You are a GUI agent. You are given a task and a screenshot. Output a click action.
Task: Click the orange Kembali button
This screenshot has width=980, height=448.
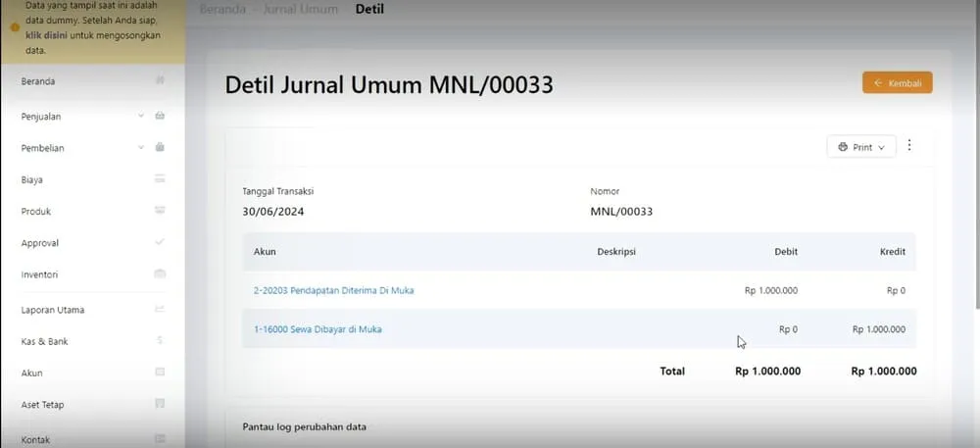(898, 82)
